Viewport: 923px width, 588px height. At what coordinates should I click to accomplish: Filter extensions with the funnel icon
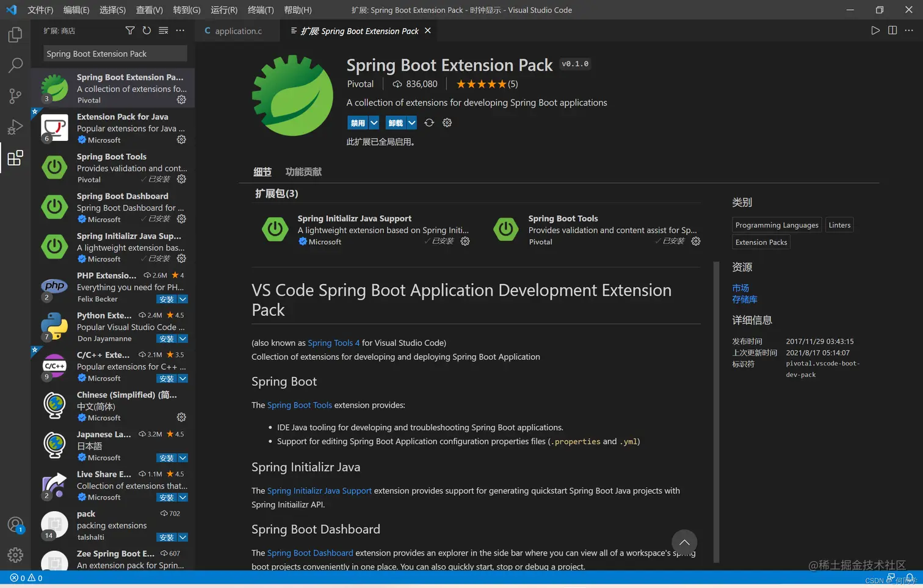click(130, 30)
